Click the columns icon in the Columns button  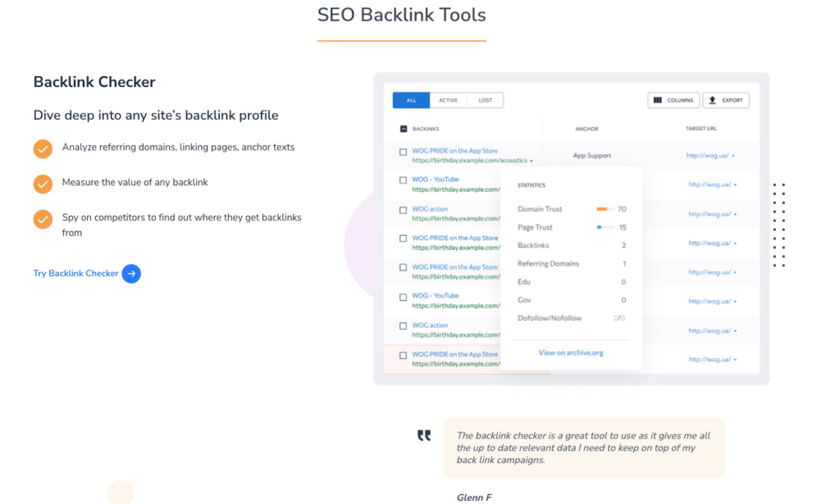click(659, 101)
